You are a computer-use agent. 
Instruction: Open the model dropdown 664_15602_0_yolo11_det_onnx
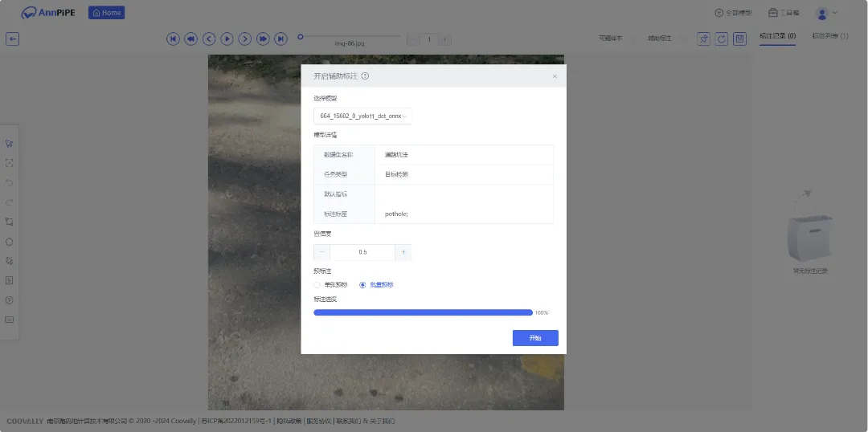tap(362, 116)
